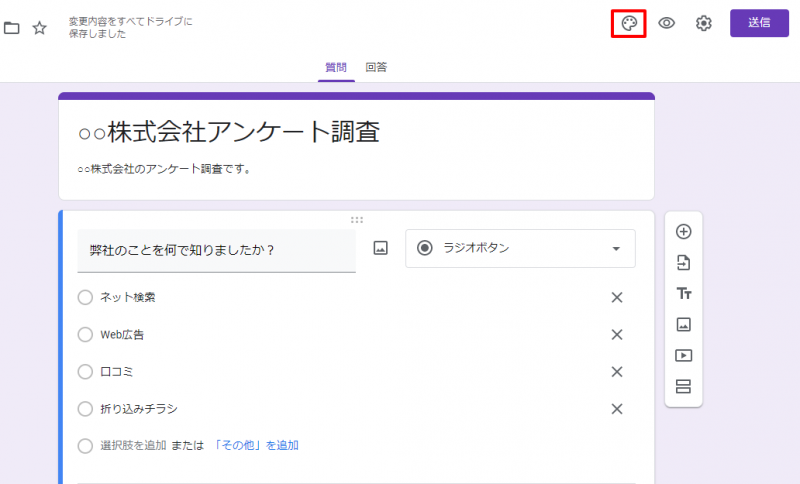Star this form with the star icon
Image resolution: width=800 pixels, height=484 pixels.
(40, 28)
